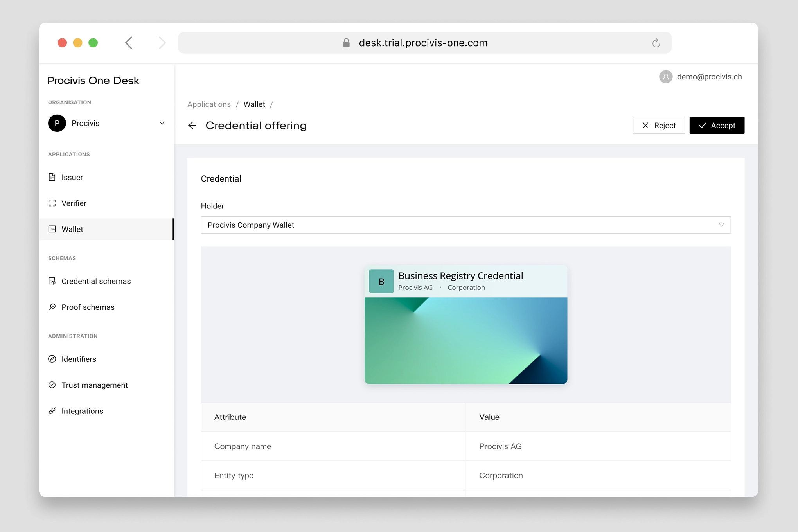Click the Identifiers compass icon
This screenshot has height=532, width=798.
tap(52, 359)
